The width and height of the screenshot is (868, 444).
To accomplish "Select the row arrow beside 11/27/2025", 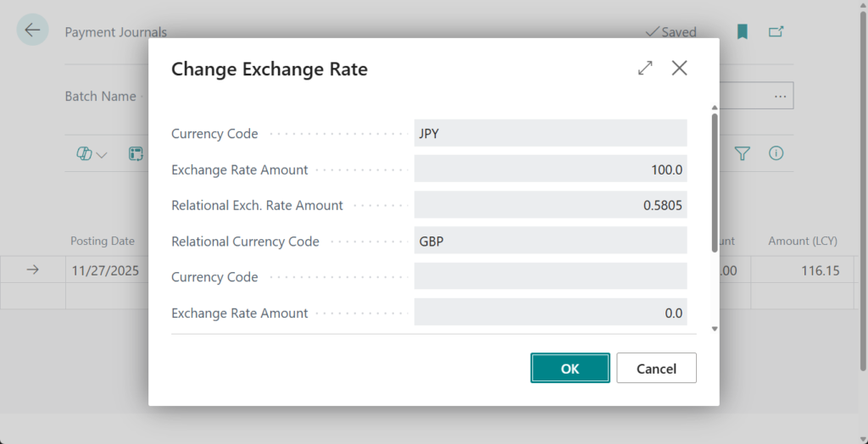I will pos(32,269).
